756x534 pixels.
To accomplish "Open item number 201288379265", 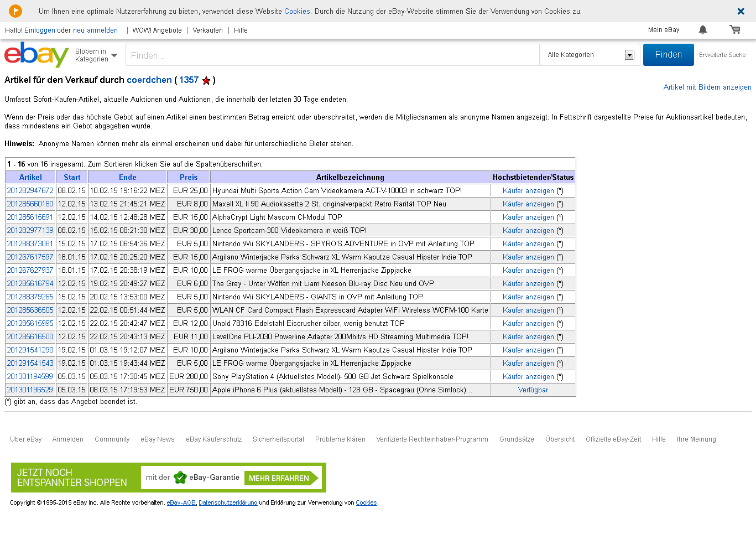I will tap(30, 297).
